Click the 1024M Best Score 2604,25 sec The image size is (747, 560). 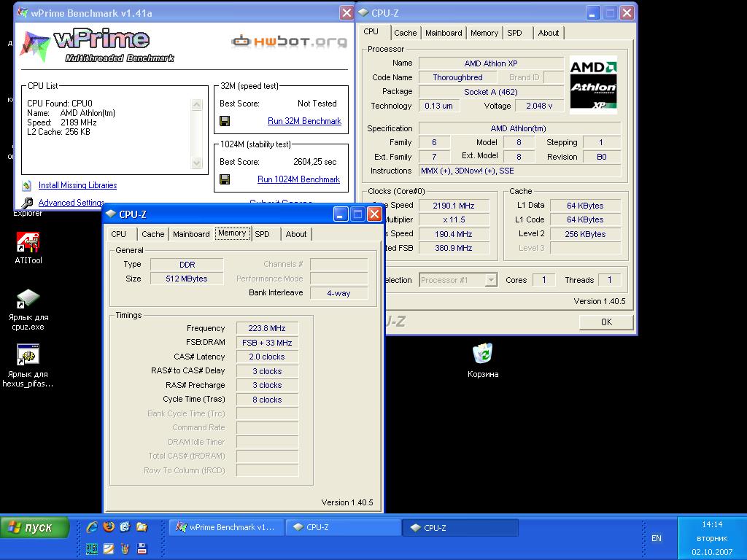click(315, 162)
